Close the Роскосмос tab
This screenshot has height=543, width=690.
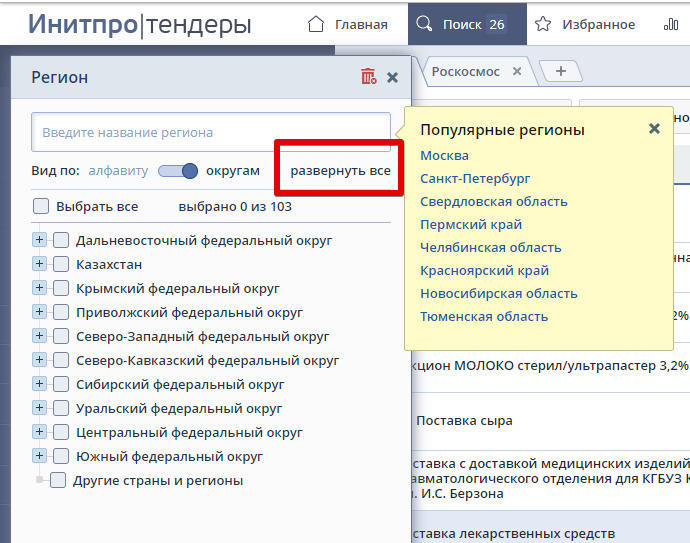516,71
